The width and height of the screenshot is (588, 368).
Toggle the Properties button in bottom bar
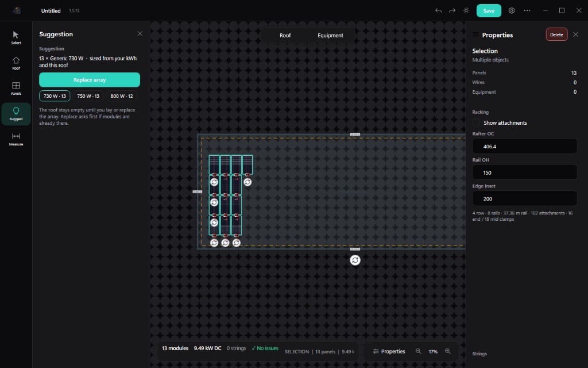389,351
